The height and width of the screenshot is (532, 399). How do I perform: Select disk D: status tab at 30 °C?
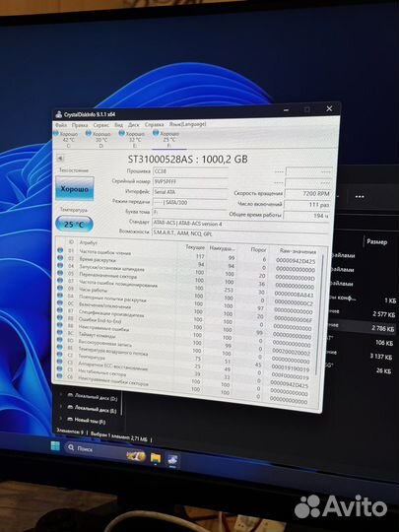pos(99,139)
